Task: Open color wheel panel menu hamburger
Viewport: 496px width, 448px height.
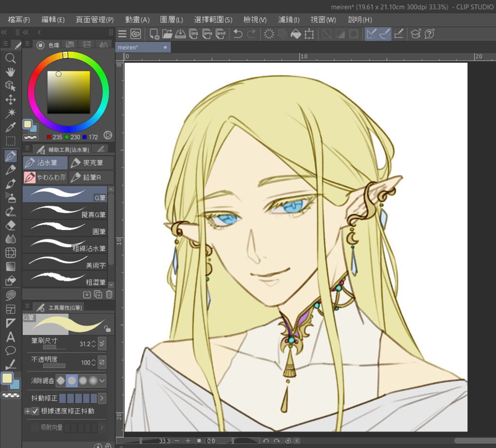Action: pyautogui.click(x=27, y=44)
